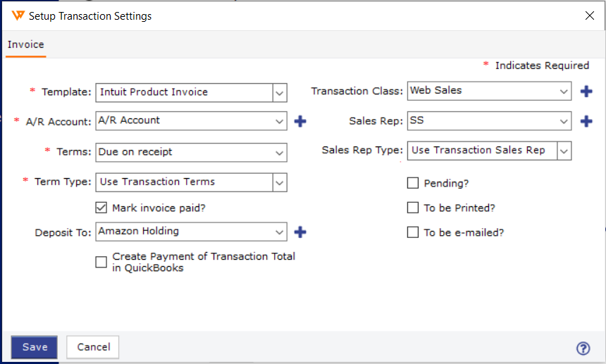Image resolution: width=606 pixels, height=364 pixels.
Task: Expand Transaction Class dropdown showing Web Sales
Action: 489,91
